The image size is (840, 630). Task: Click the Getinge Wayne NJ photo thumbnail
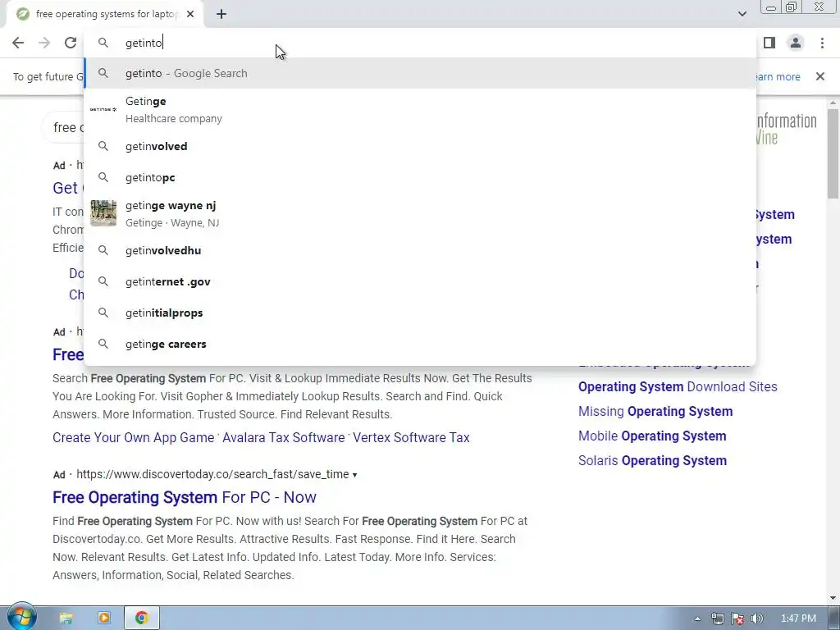point(103,213)
